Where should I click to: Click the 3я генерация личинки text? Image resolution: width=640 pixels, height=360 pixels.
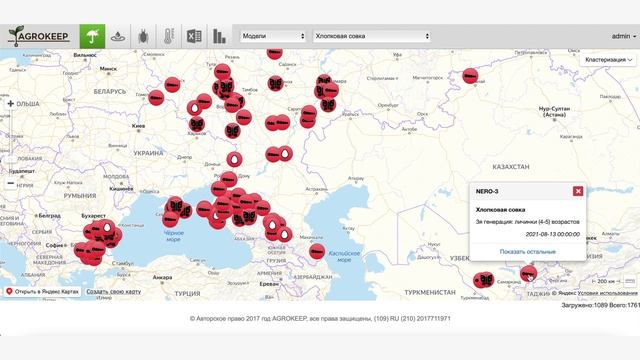527,222
